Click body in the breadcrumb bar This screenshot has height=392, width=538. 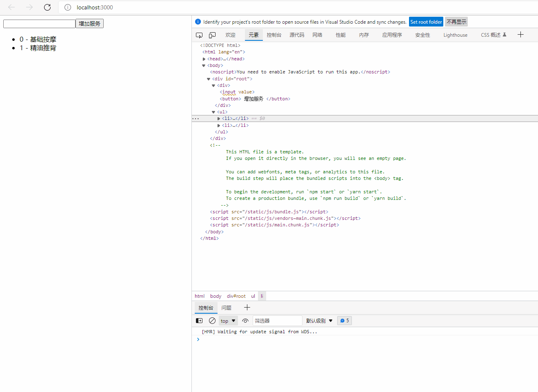[x=216, y=296]
